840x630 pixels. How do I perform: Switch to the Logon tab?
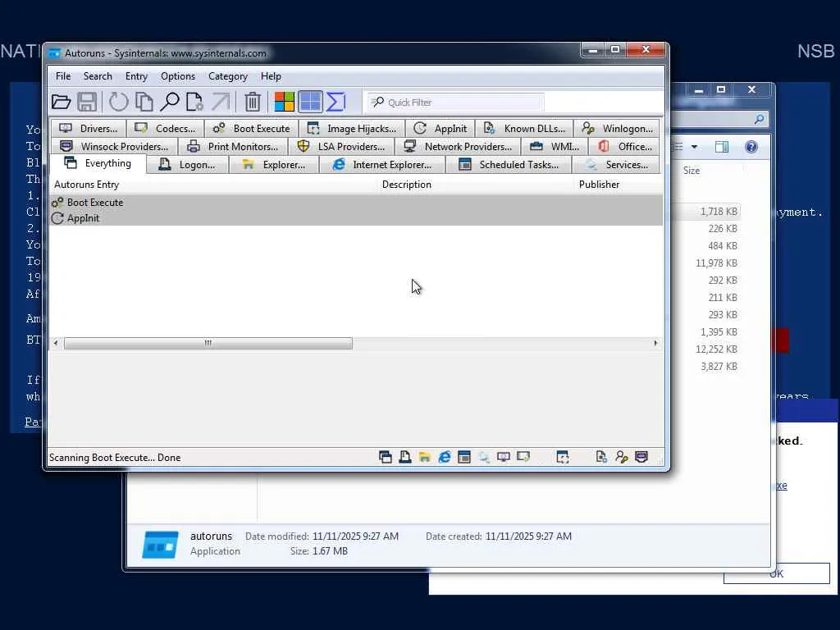point(188,164)
